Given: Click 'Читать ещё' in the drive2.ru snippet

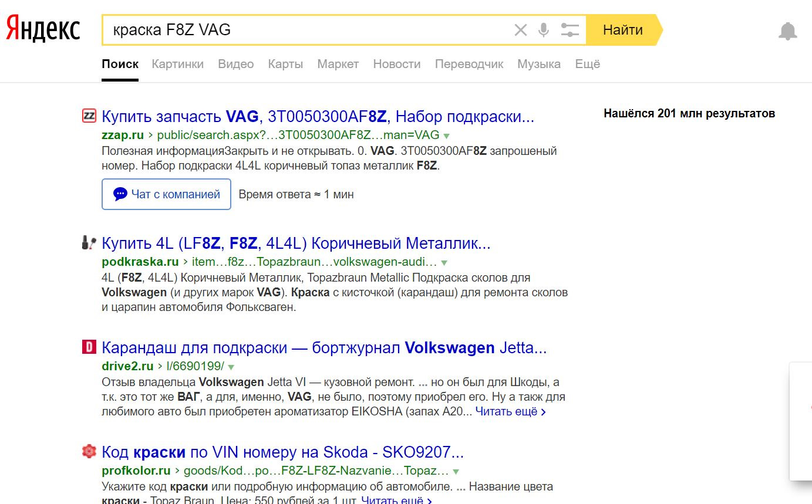Looking at the screenshot, I should (x=511, y=411).
